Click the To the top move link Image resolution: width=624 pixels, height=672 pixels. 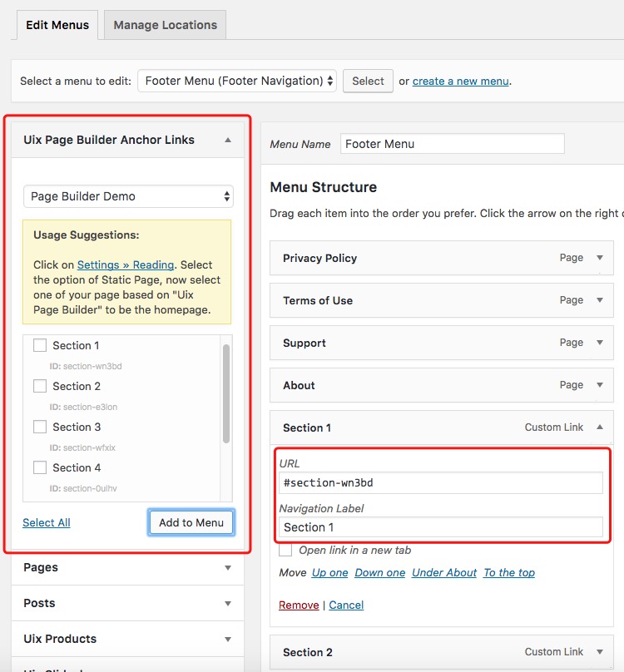coord(509,572)
